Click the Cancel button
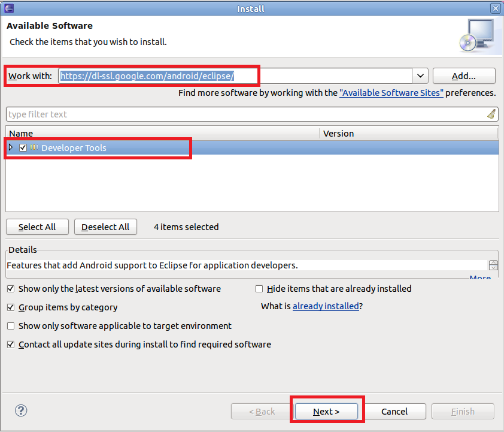The height and width of the screenshot is (432, 504). [x=394, y=412]
